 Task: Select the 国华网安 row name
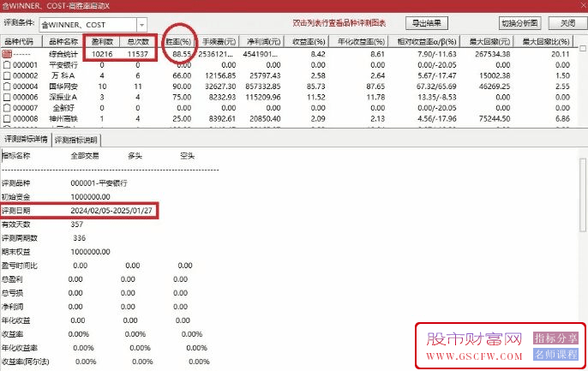tap(63, 87)
